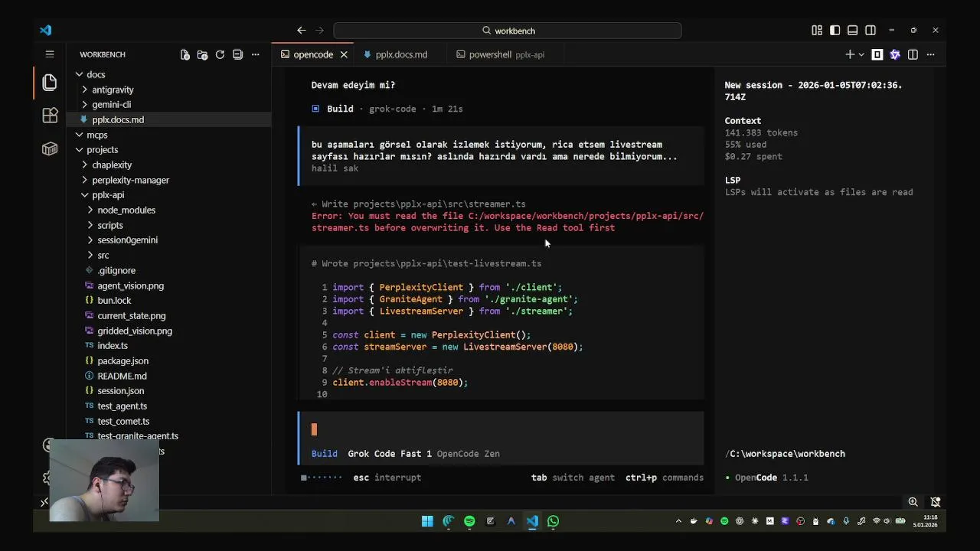The image size is (980, 551).
Task: Open .gitignore file
Action: pyautogui.click(x=116, y=270)
